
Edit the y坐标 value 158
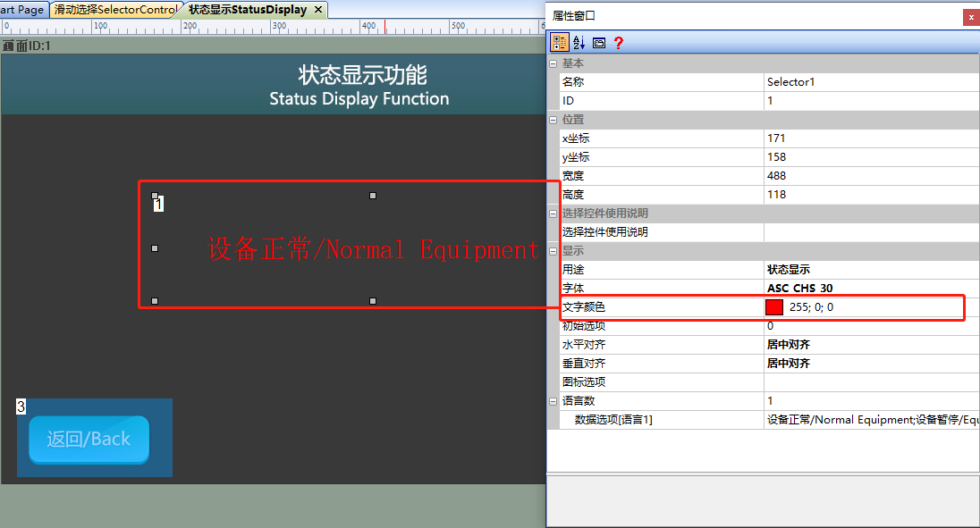point(871,157)
